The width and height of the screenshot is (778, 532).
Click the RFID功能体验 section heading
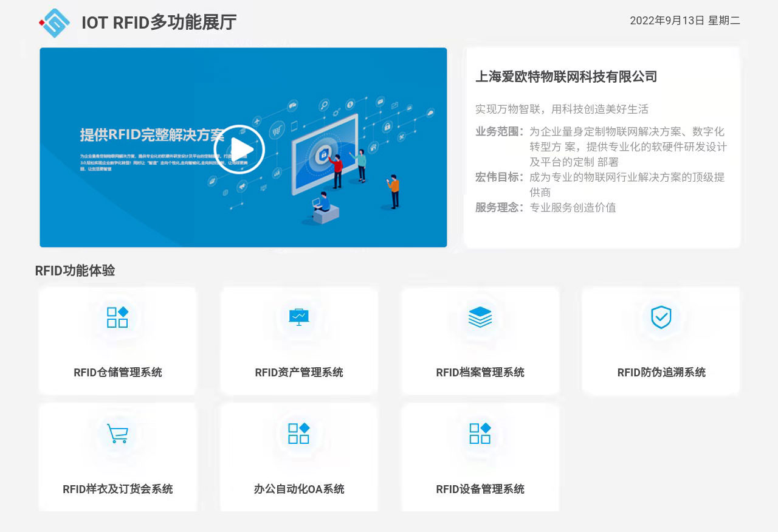[x=75, y=271]
